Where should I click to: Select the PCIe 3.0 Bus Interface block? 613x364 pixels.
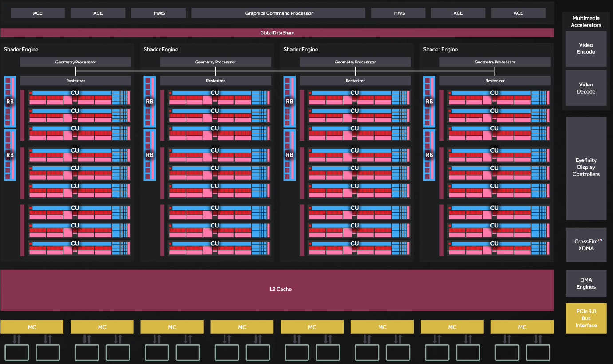point(585,318)
